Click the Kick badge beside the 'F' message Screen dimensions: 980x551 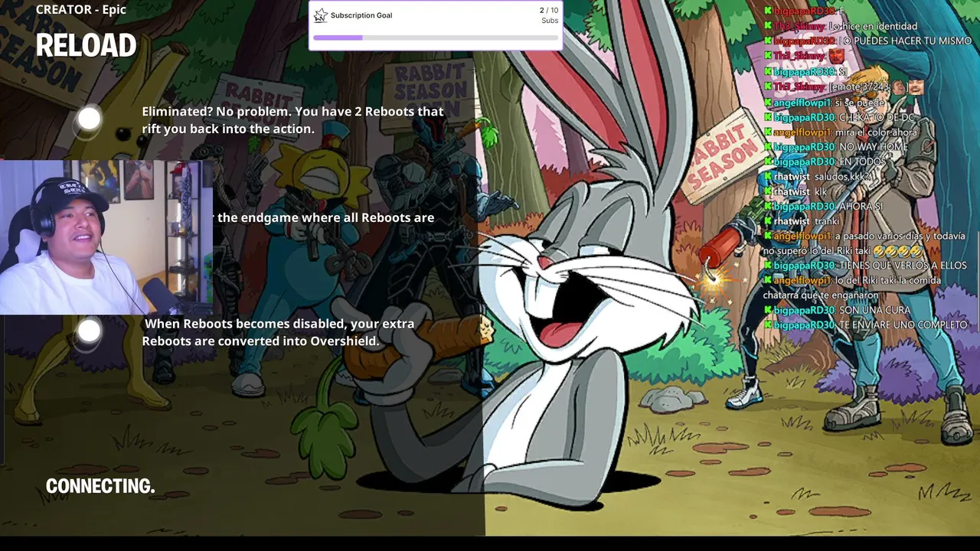(768, 11)
